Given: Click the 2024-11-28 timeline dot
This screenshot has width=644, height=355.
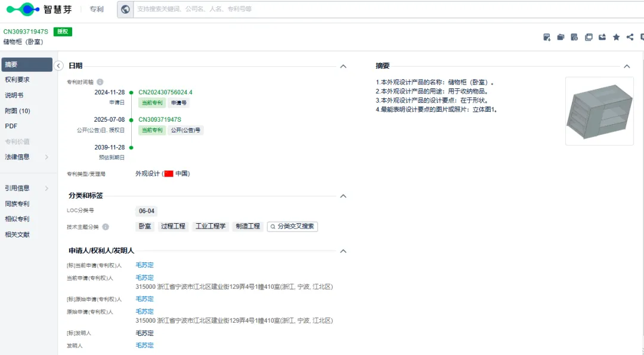Looking at the screenshot, I should (131, 92).
